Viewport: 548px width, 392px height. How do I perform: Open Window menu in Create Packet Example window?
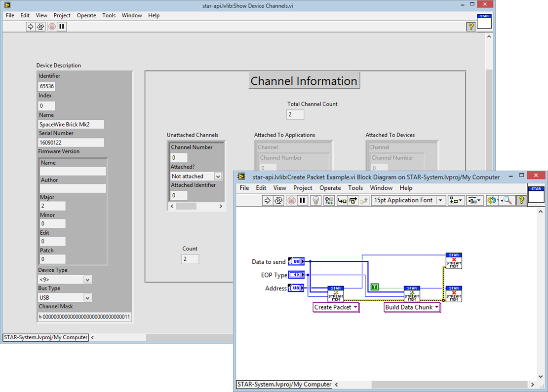point(381,188)
